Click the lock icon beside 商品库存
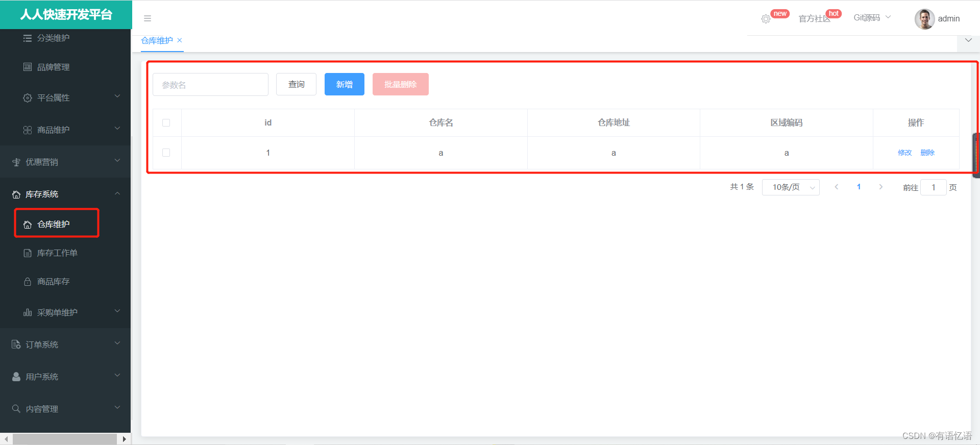 [x=28, y=282]
